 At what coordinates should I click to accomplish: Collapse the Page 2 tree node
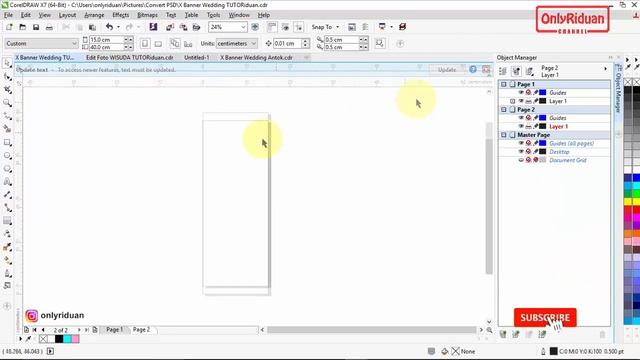[504, 109]
